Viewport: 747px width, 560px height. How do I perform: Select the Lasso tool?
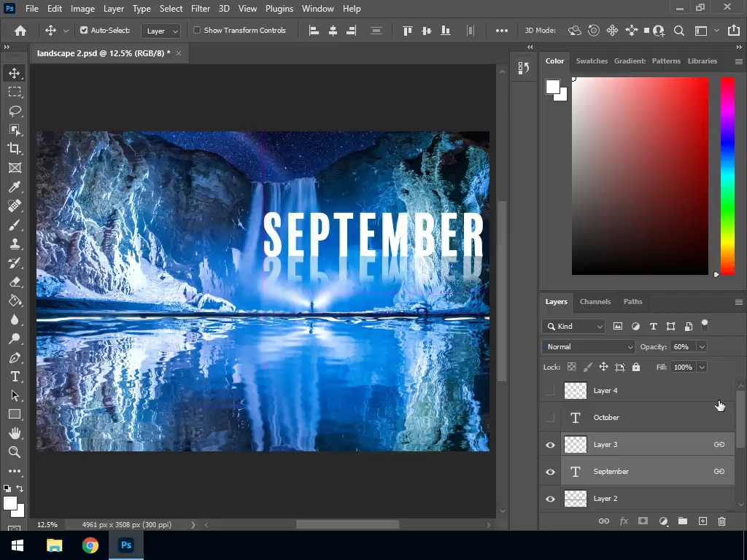pos(15,111)
